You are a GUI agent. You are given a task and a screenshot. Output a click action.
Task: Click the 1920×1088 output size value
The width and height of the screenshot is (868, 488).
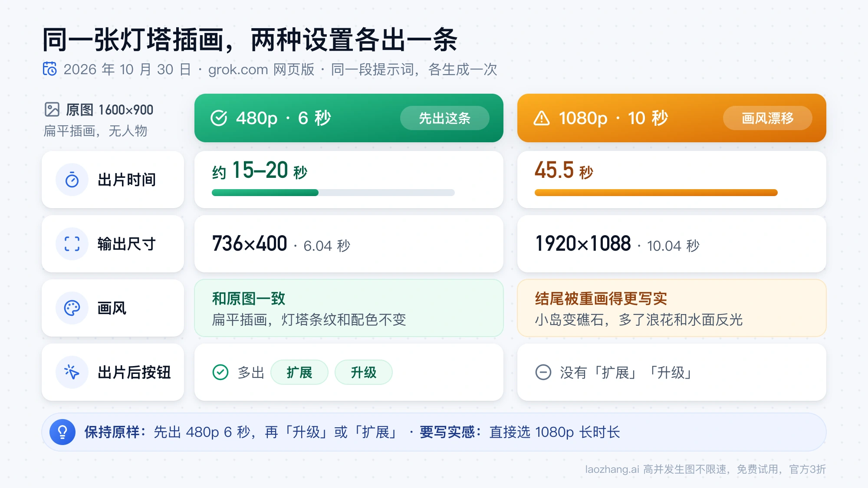[583, 243]
